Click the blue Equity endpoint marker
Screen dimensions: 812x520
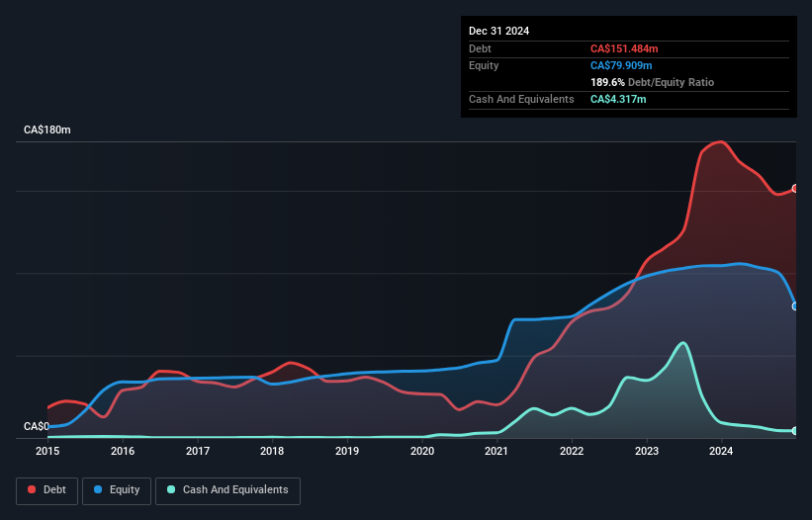pos(795,306)
